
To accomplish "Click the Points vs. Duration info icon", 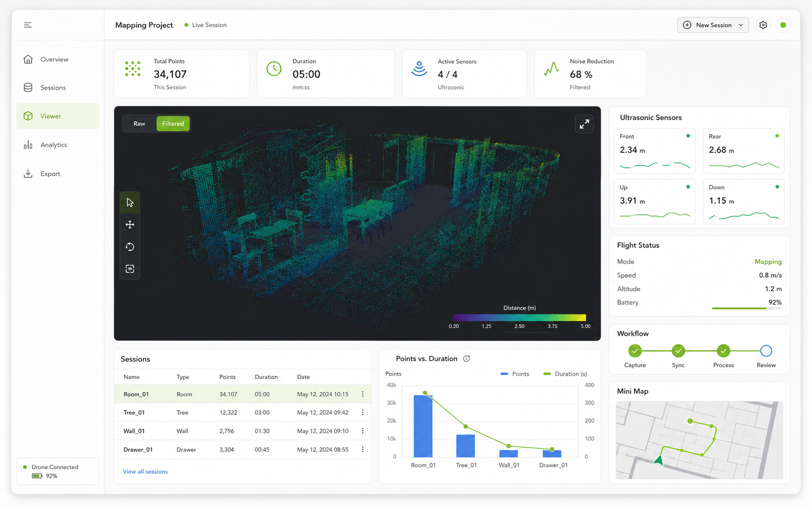I will [x=466, y=358].
